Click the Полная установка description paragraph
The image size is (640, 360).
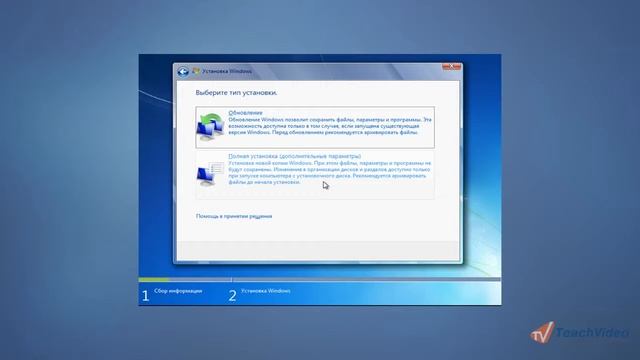click(330, 173)
